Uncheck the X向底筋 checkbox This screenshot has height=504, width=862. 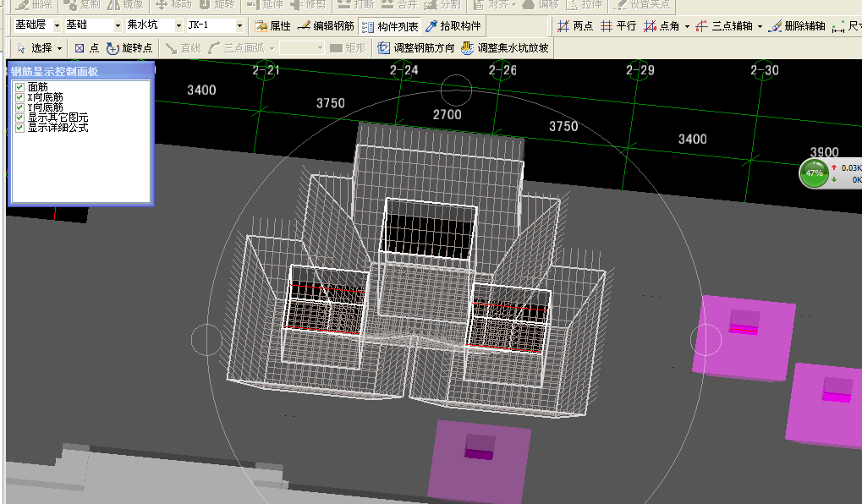19,96
